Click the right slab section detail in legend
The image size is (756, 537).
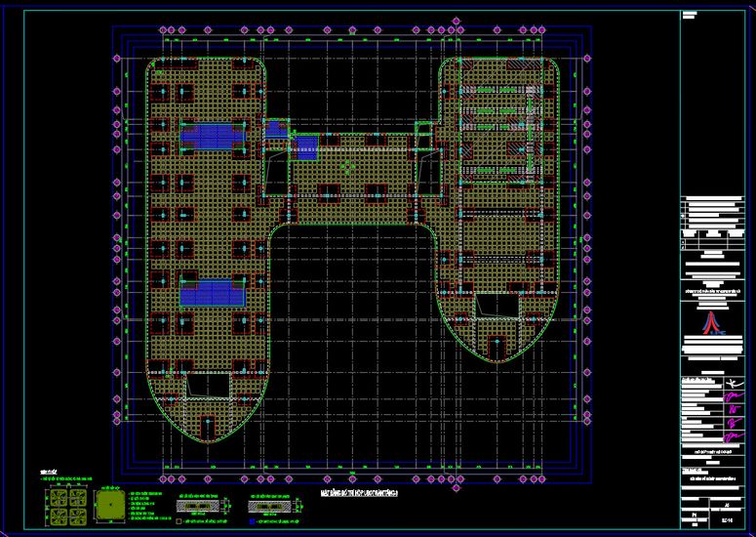point(271,506)
